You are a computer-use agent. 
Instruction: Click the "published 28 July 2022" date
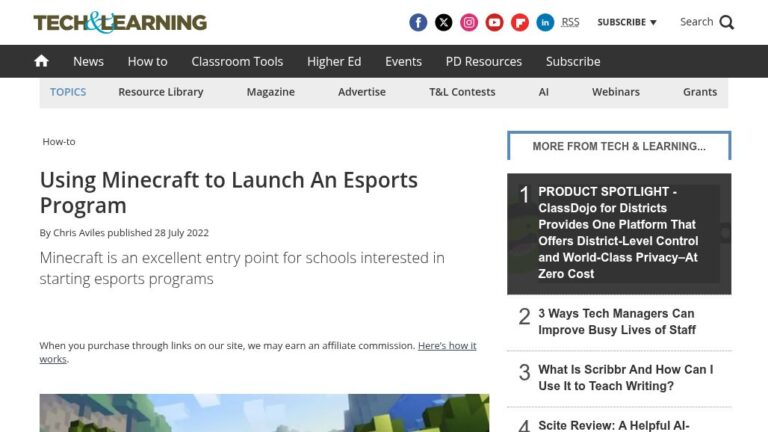[x=158, y=233]
